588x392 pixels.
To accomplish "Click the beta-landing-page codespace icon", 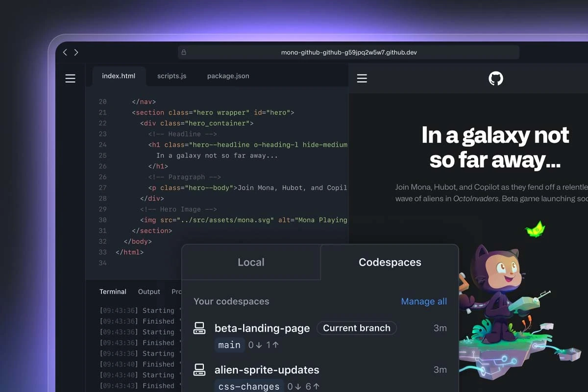I will pyautogui.click(x=199, y=328).
